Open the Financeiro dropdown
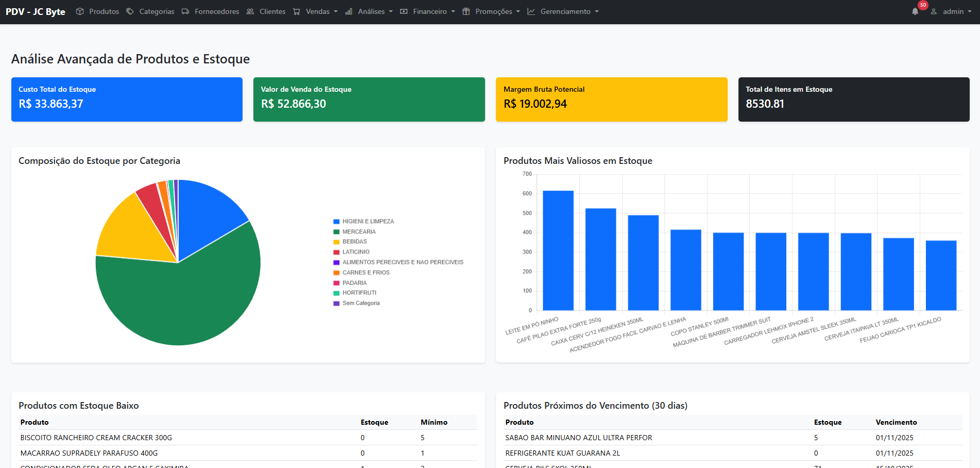 (x=429, y=11)
